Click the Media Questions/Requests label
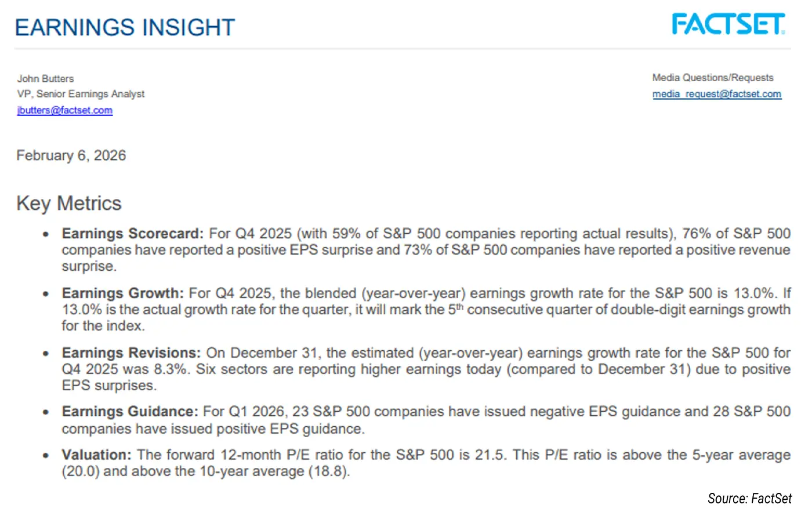 tap(713, 78)
